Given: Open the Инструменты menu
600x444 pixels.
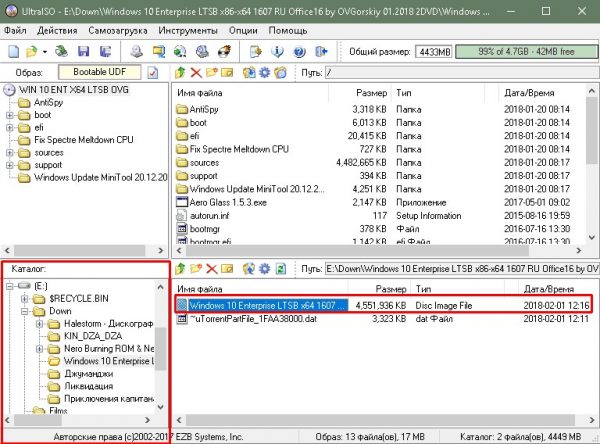Looking at the screenshot, I should tap(188, 30).
